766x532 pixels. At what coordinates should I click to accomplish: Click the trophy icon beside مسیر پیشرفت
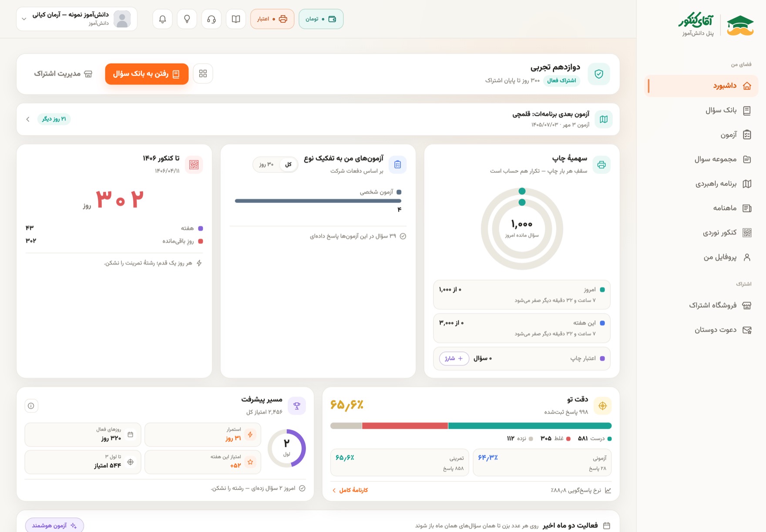click(297, 406)
